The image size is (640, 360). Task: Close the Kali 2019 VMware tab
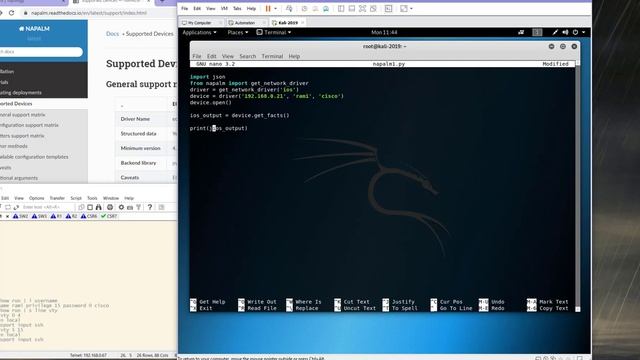tap(302, 23)
